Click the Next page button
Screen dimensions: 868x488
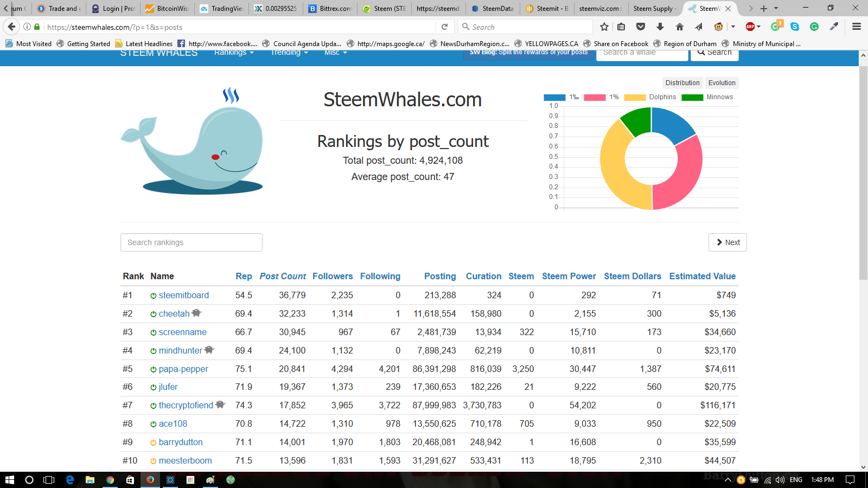point(727,242)
